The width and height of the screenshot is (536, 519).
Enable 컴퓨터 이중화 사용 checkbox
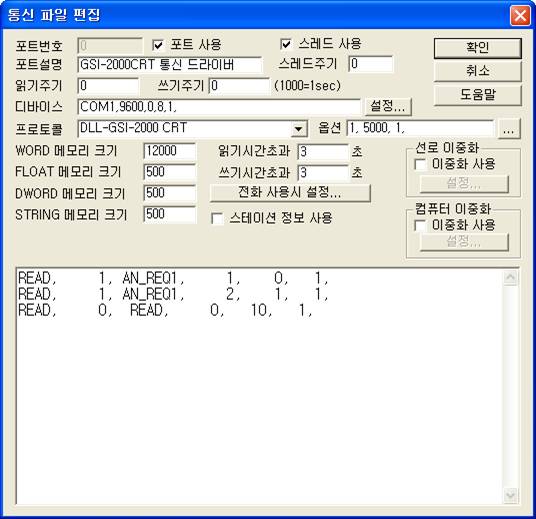(420, 225)
